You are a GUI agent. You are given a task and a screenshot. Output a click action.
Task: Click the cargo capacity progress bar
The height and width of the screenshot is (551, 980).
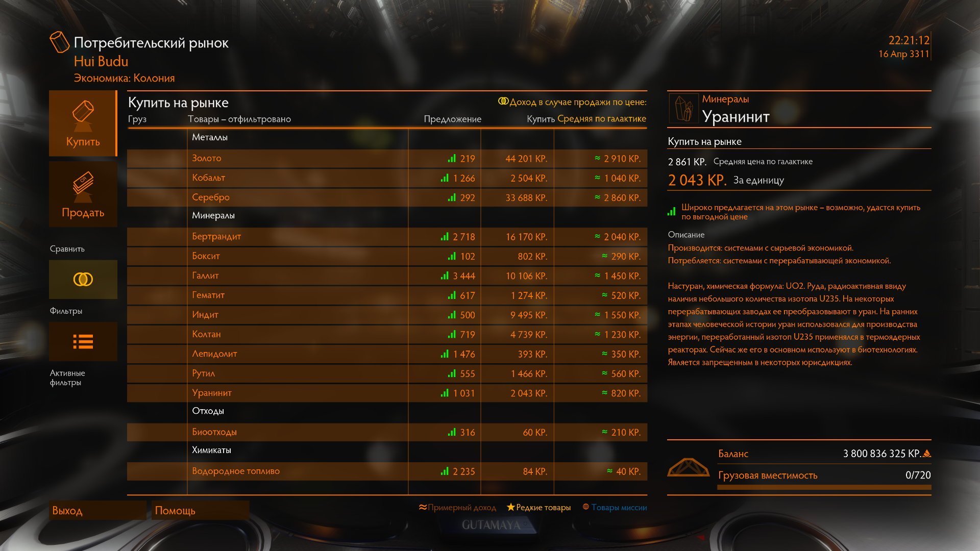(x=824, y=487)
